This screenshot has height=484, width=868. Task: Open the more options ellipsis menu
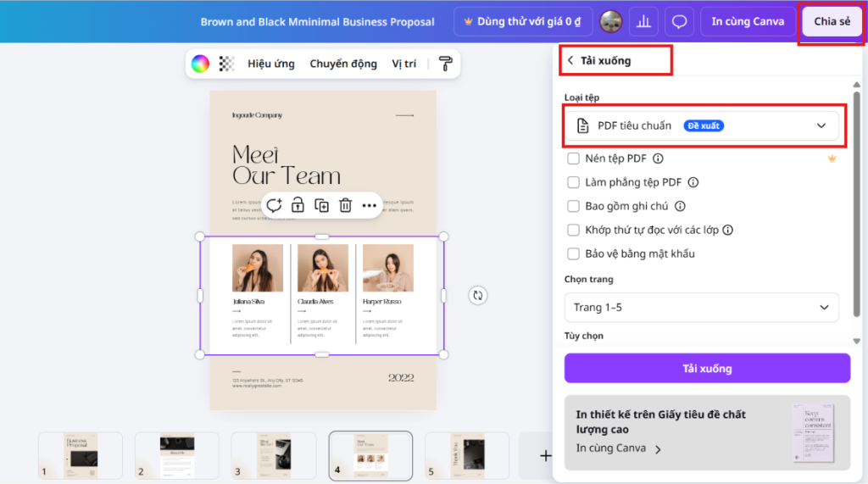coord(370,206)
